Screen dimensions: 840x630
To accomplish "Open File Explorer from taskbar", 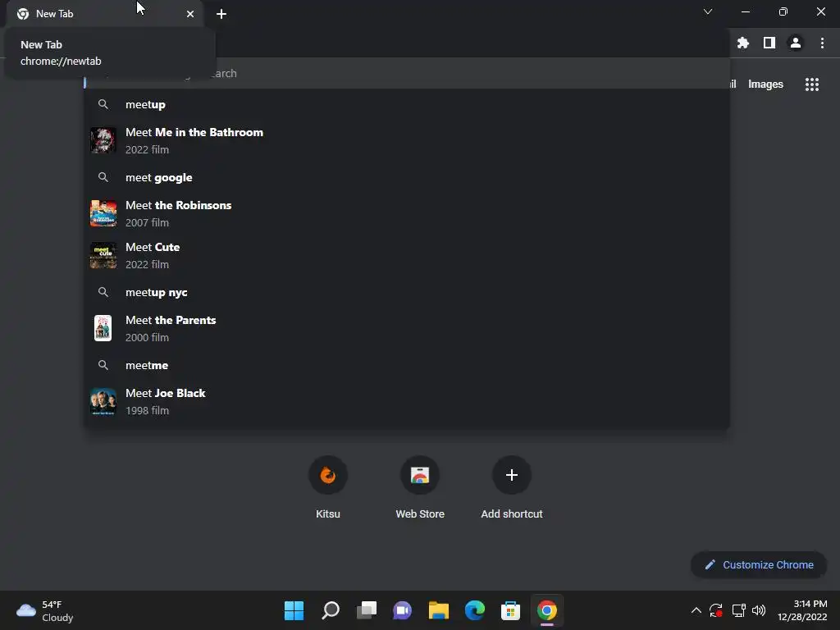I will [x=438, y=610].
